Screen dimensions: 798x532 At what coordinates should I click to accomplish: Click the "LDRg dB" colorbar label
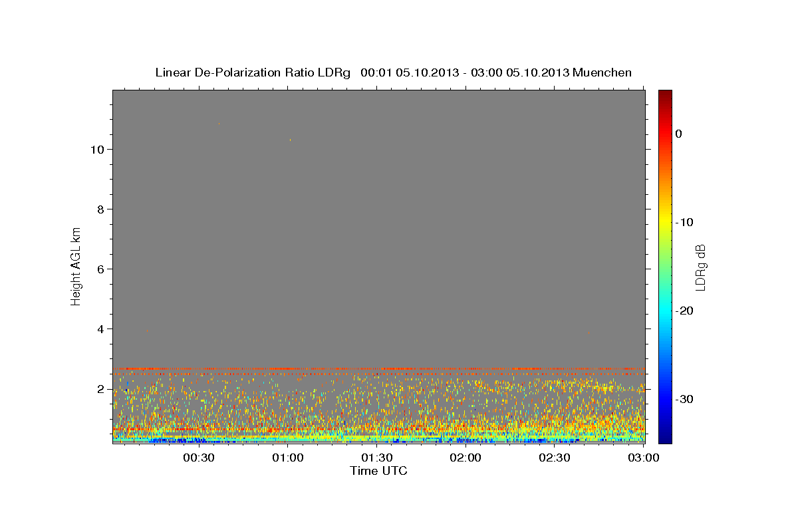click(x=700, y=267)
